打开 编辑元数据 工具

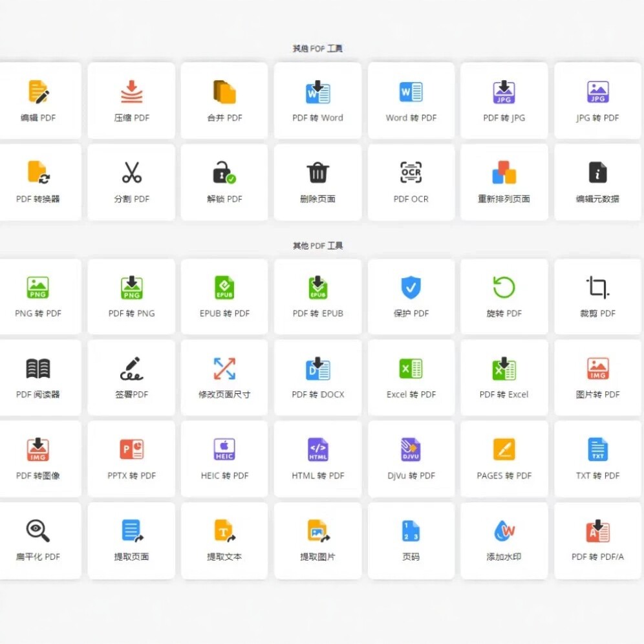597,182
